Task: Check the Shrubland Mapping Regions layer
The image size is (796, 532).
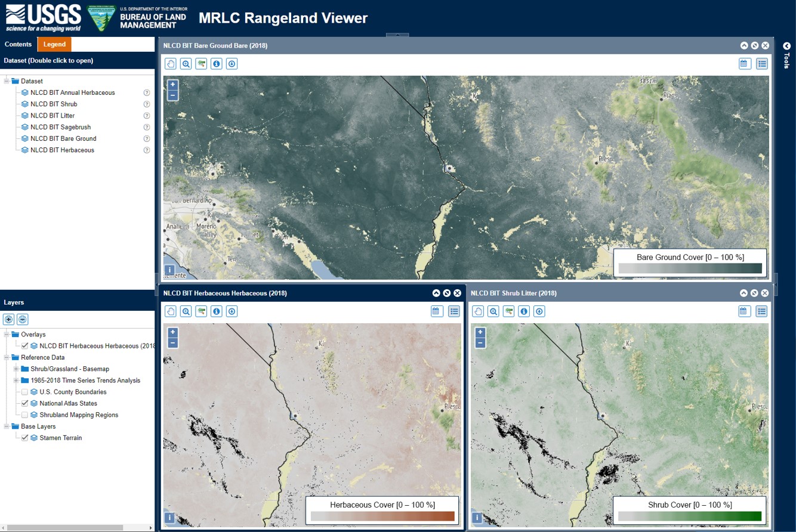Action: click(x=25, y=415)
